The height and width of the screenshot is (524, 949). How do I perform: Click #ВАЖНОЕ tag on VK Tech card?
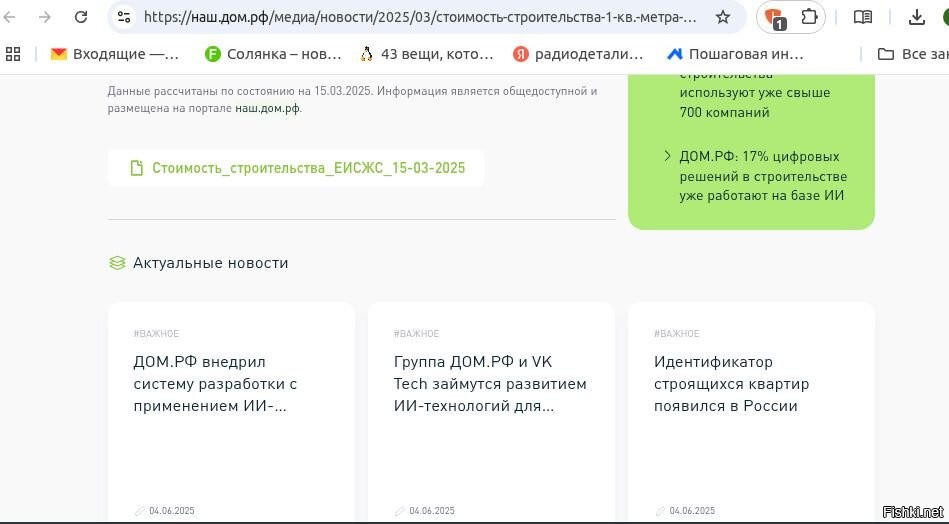click(x=416, y=334)
